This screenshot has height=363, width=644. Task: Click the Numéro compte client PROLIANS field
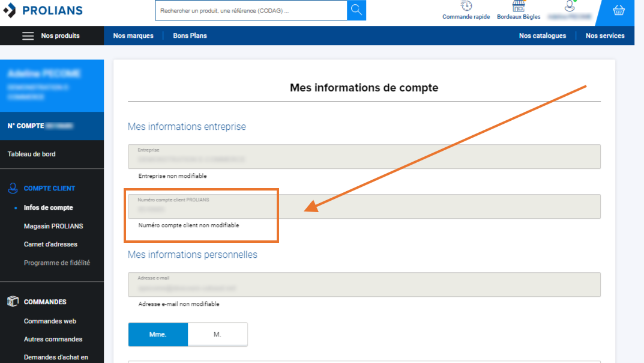click(x=364, y=206)
